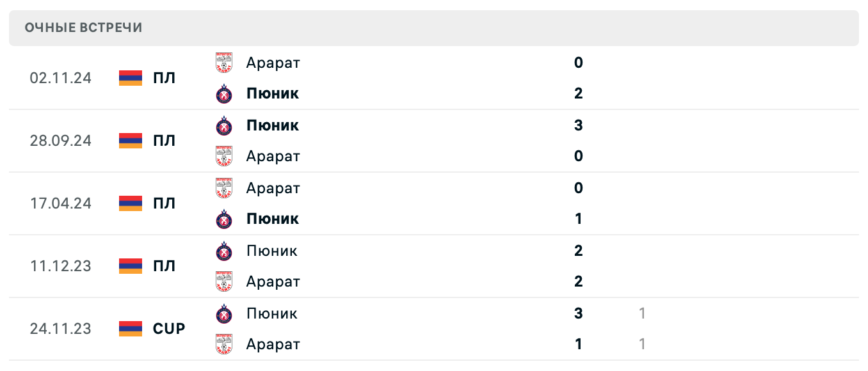Click the date 11.12.23
The width and height of the screenshot is (868, 371).
point(61,266)
